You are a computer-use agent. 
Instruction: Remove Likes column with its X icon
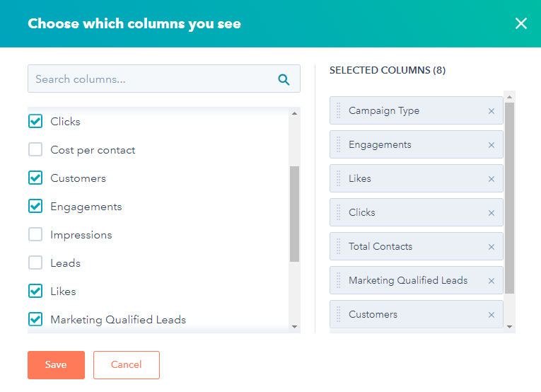tap(491, 179)
